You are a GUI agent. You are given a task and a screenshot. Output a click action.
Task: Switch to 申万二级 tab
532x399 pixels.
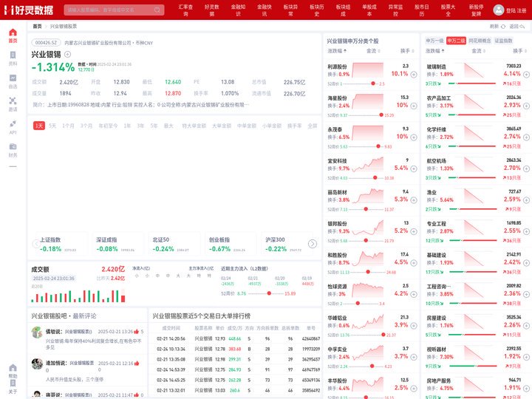coord(456,41)
